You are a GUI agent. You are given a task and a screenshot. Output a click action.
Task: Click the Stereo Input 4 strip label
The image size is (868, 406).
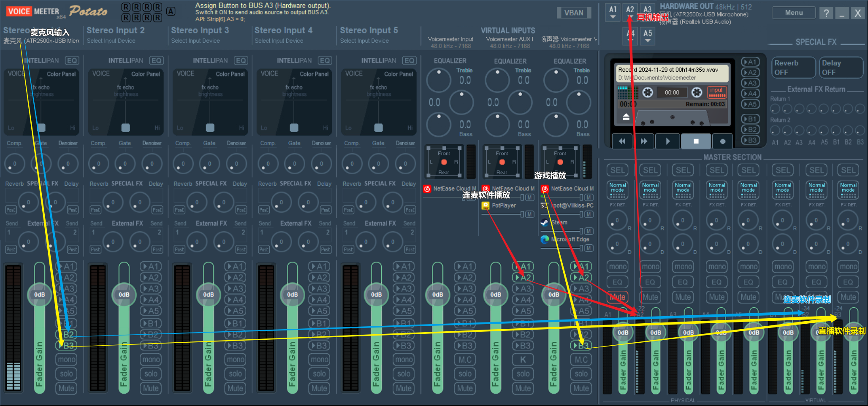tap(283, 30)
